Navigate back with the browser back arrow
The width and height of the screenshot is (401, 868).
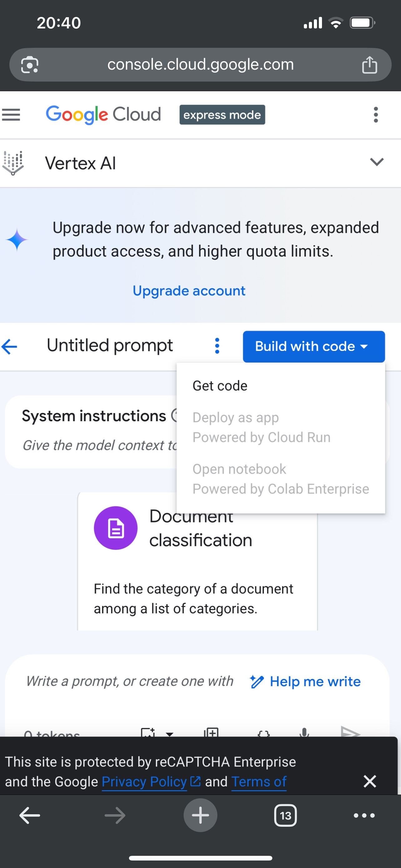click(x=30, y=816)
